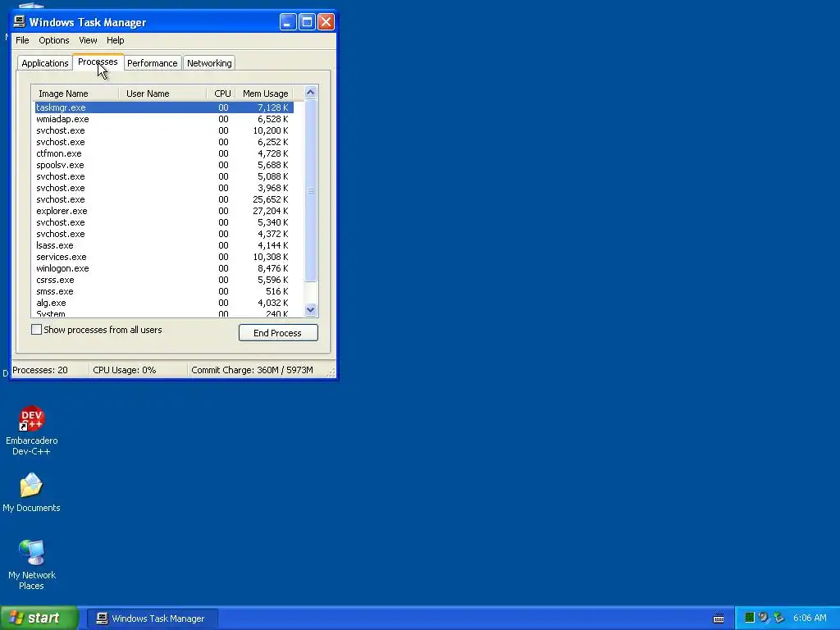Click the on-screen keyboard icon in taskbar
The height and width of the screenshot is (630, 840).
719,619
